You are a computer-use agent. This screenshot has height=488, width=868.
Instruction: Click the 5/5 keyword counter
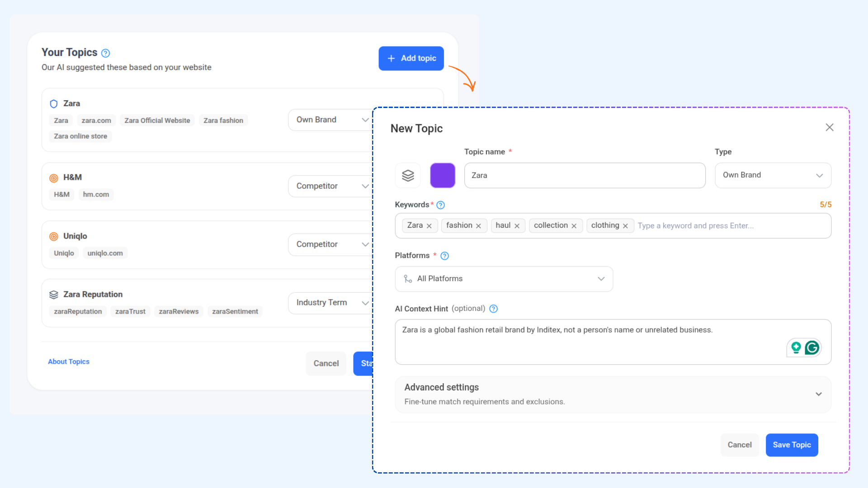point(826,205)
